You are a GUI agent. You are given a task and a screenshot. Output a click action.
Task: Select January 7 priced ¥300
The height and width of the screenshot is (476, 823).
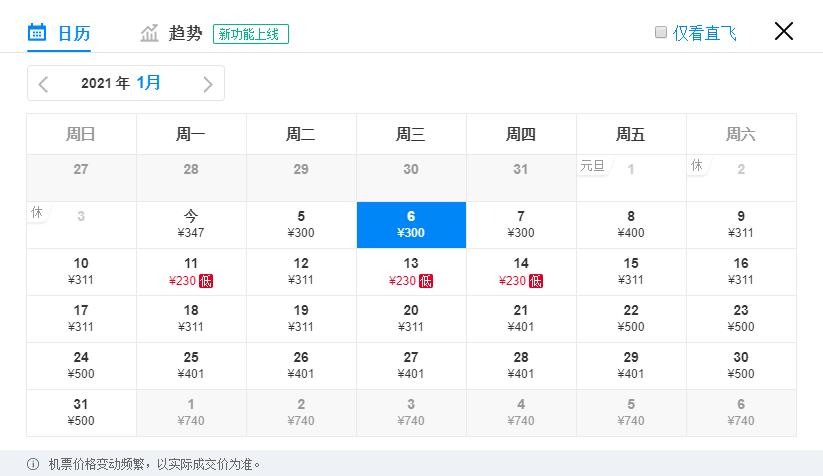[x=521, y=225]
